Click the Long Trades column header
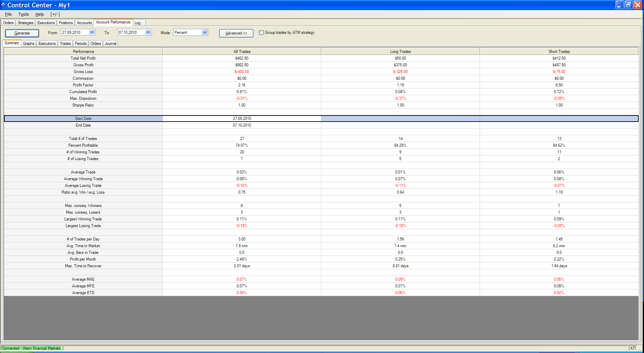 pos(400,52)
